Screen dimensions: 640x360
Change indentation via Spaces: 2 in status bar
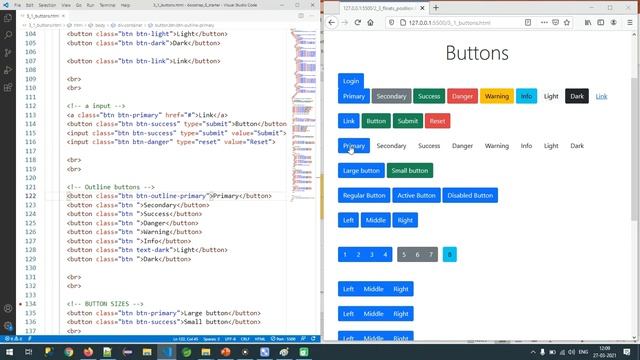pyautogui.click(x=211, y=339)
